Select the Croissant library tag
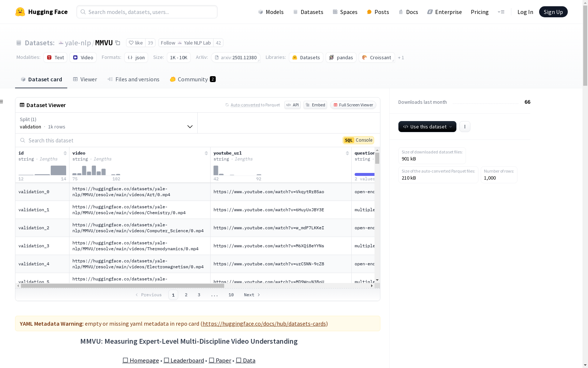 [377, 57]
